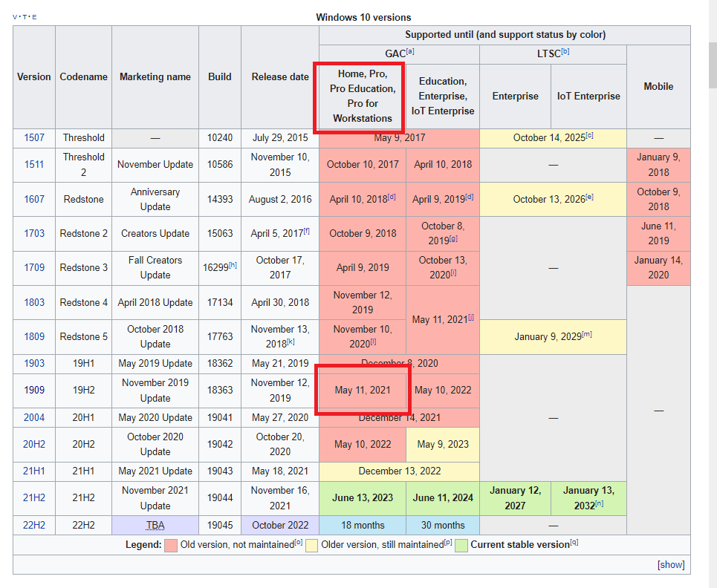This screenshot has width=717, height=588.
Task: Click the E edit-template link
Action: [x=34, y=17]
